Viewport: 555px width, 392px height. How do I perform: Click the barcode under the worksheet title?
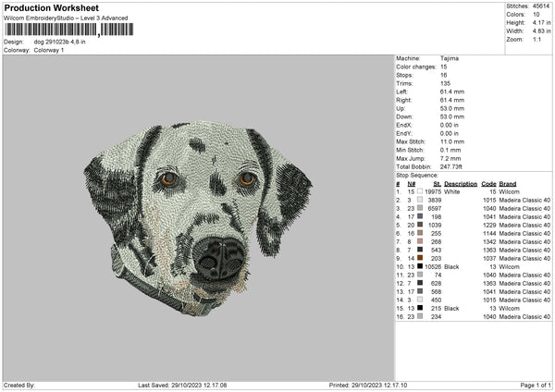pos(68,31)
